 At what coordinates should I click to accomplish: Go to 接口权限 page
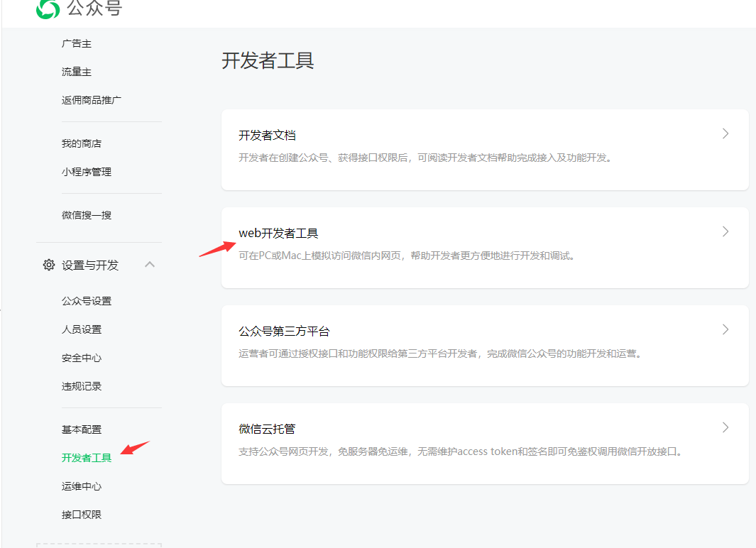[x=82, y=515]
